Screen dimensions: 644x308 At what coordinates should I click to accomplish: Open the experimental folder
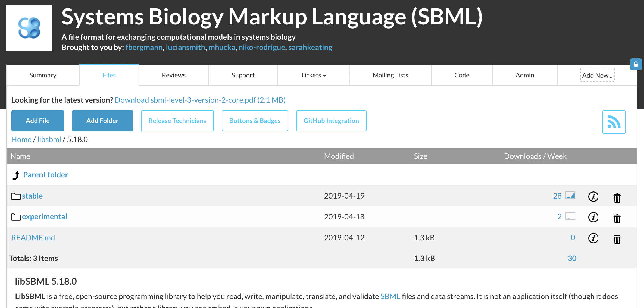point(44,217)
